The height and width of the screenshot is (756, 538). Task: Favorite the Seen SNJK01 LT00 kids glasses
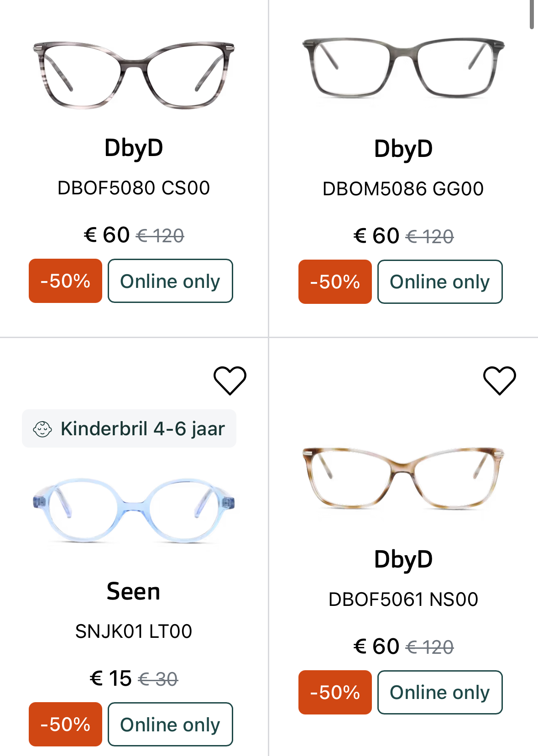pos(230,380)
